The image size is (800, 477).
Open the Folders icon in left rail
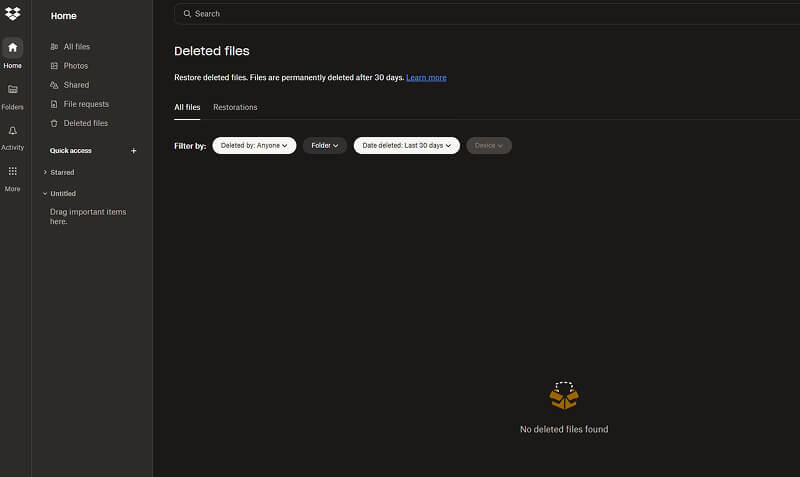point(12,89)
